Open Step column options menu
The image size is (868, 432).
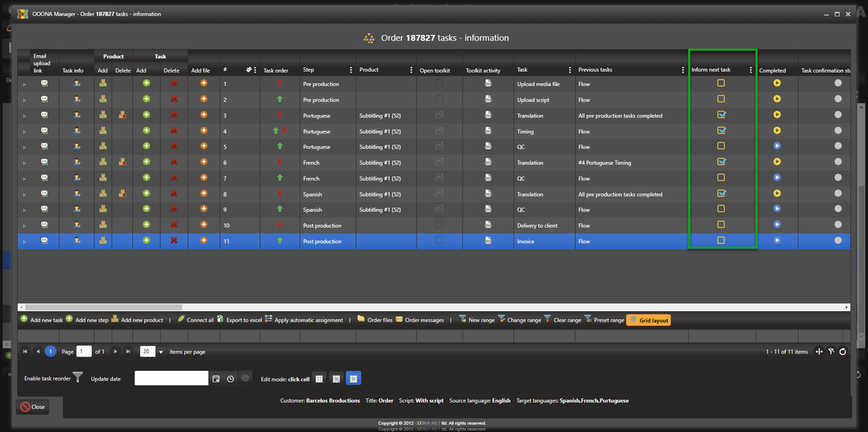pyautogui.click(x=351, y=70)
